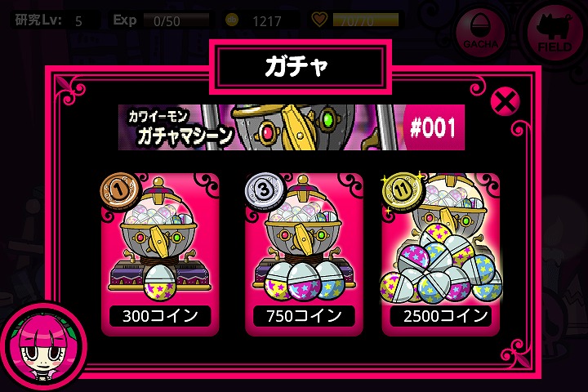This screenshot has width=588, height=392.
Task: Buy triple gacha for 750コイン
Action: pyautogui.click(x=304, y=316)
